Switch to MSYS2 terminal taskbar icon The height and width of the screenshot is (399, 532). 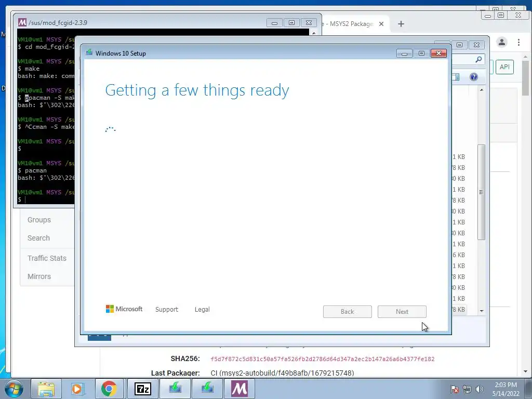pyautogui.click(x=239, y=389)
